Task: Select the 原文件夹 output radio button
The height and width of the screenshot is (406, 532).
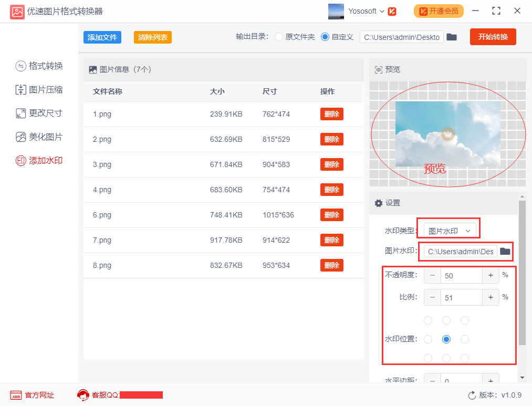Action: (x=278, y=37)
